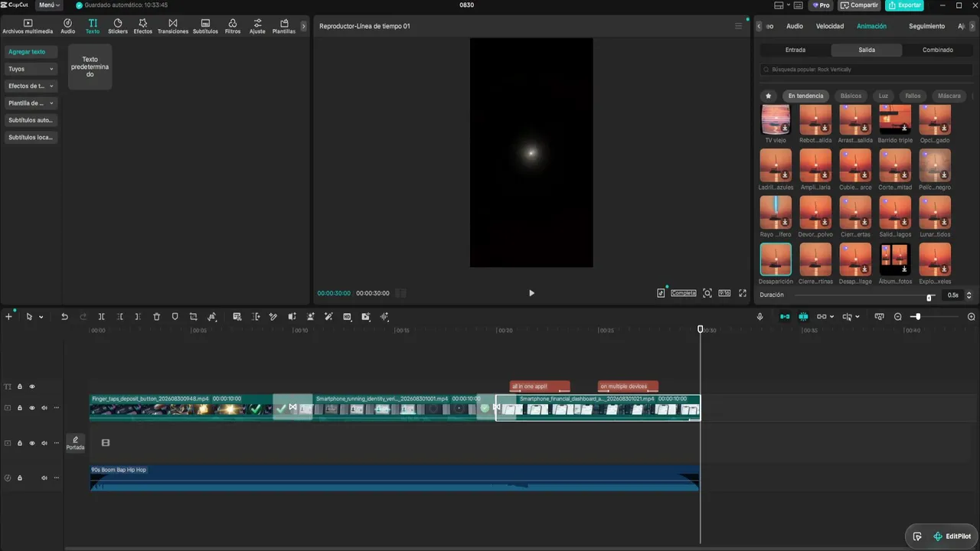This screenshot has height=551, width=980.
Task: Edit the Portada cover
Action: (x=75, y=443)
